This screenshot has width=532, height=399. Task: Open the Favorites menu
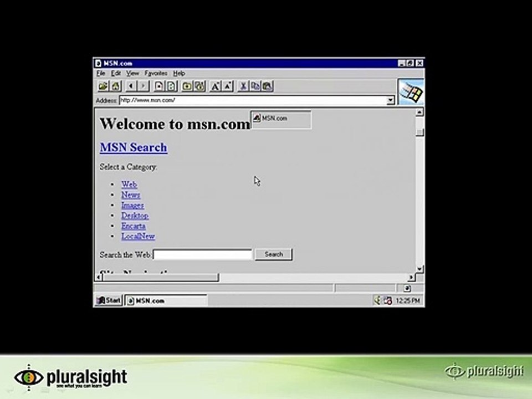click(156, 73)
